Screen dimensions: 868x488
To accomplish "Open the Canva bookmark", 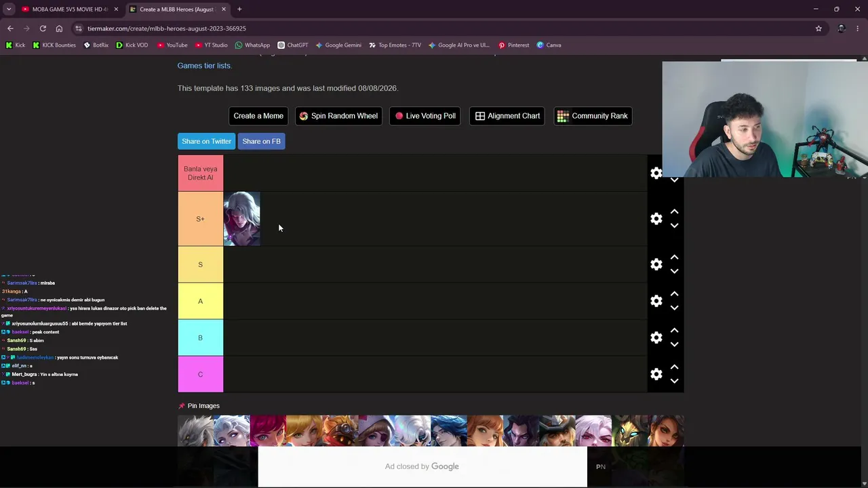I will point(549,45).
